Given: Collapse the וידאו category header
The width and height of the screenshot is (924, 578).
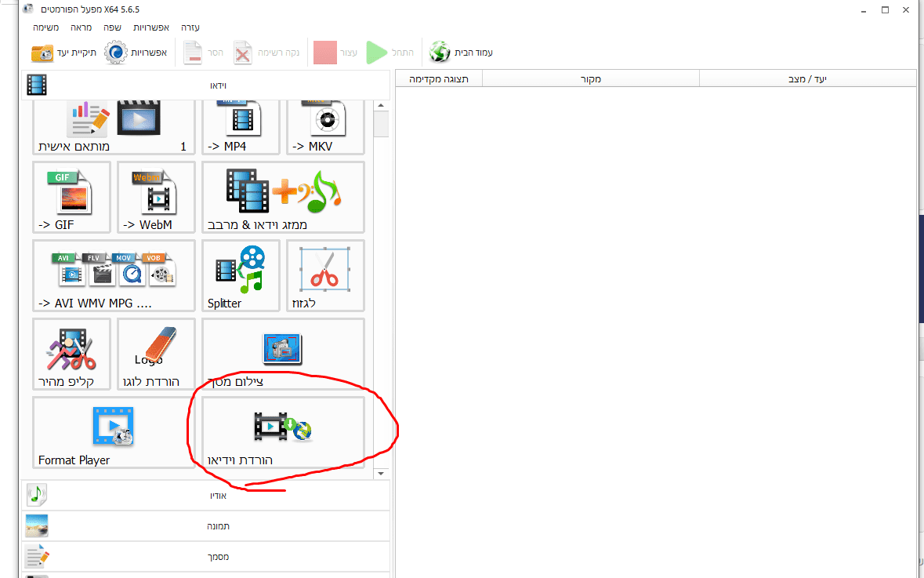Looking at the screenshot, I should coord(206,85).
